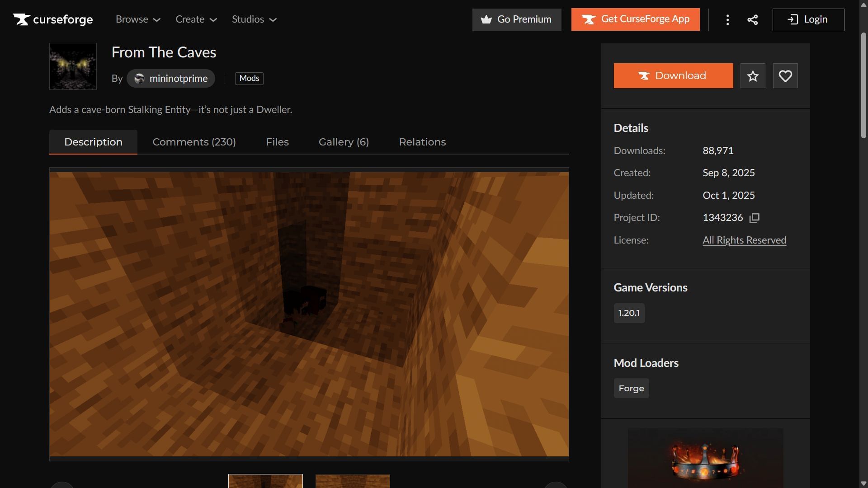Image resolution: width=868 pixels, height=488 pixels.
Task: Click the From The Caves mod icon
Action: click(x=73, y=66)
